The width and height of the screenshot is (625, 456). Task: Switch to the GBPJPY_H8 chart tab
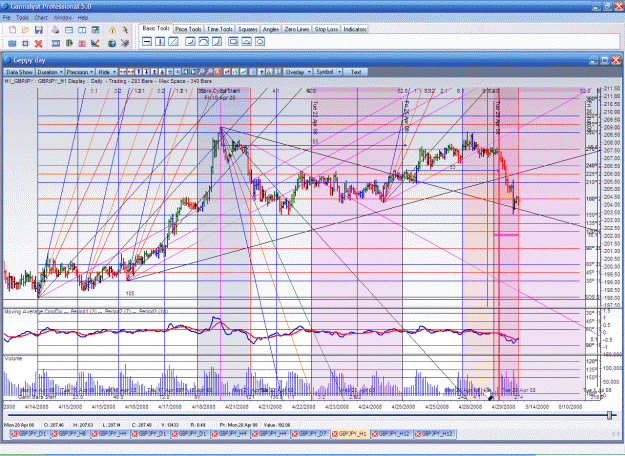click(x=71, y=434)
